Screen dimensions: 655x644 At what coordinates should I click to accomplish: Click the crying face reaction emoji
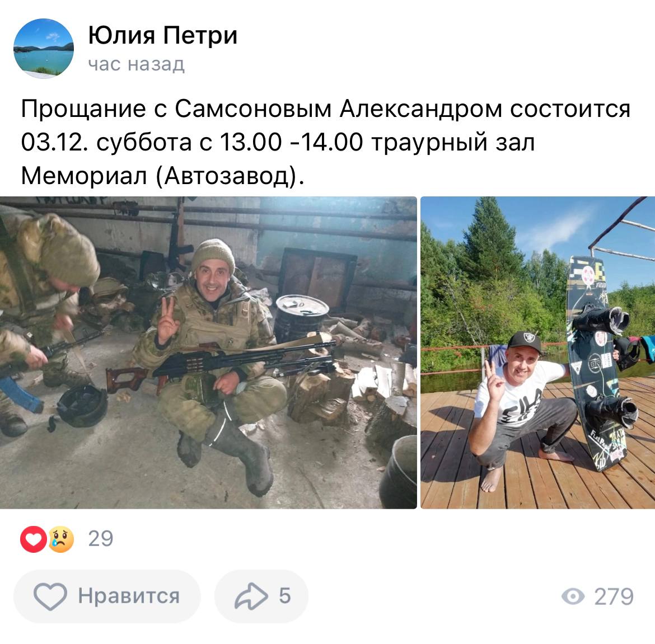(x=61, y=539)
